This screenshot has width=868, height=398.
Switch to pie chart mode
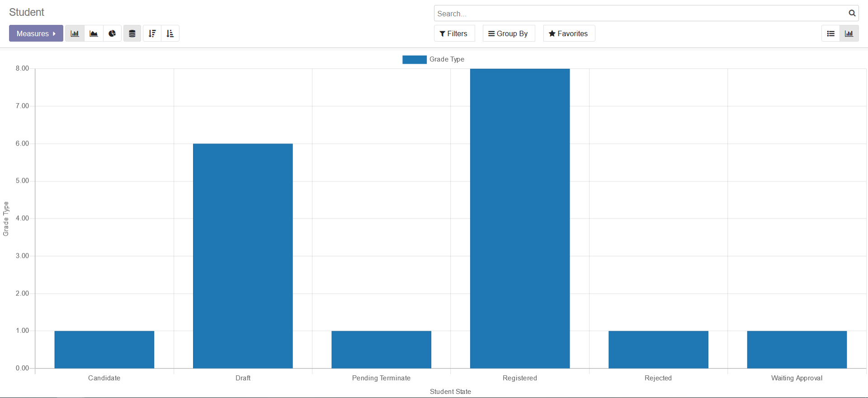(x=112, y=33)
